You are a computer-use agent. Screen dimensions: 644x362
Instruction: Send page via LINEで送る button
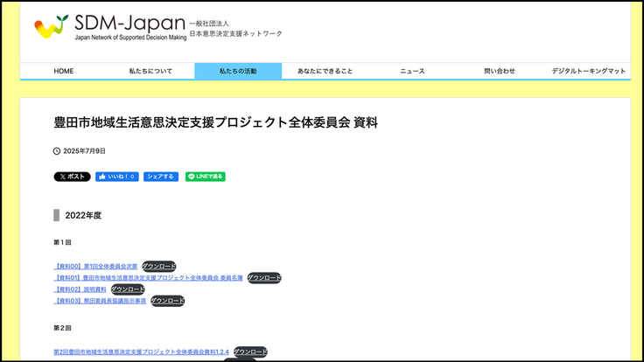point(206,177)
